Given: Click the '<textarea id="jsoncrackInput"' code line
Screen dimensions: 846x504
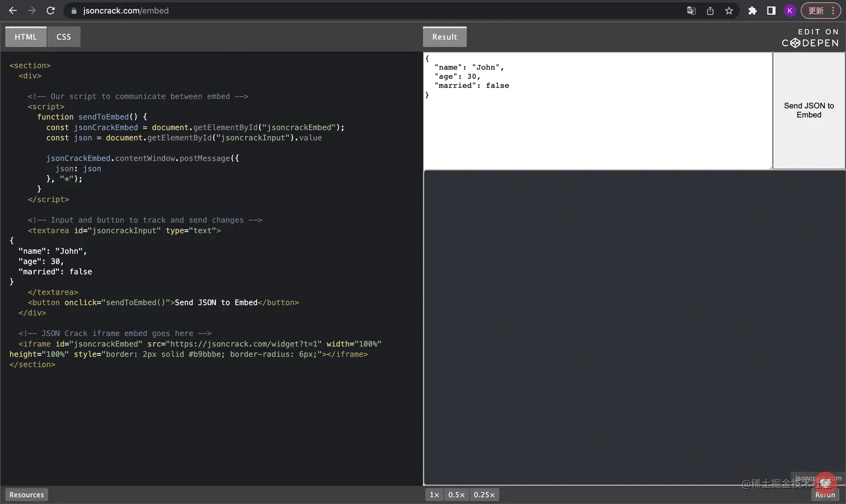Looking at the screenshot, I should [x=124, y=230].
